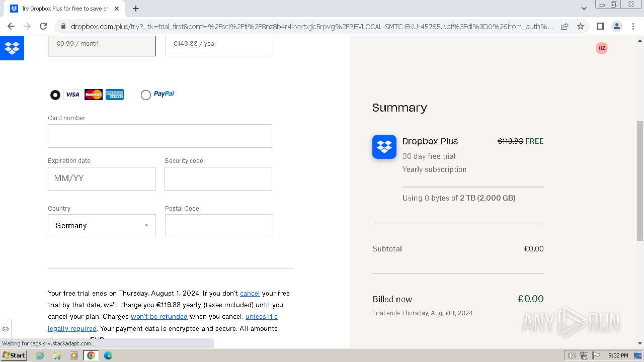Go forward in browser history
644x362 pixels.
27,26
